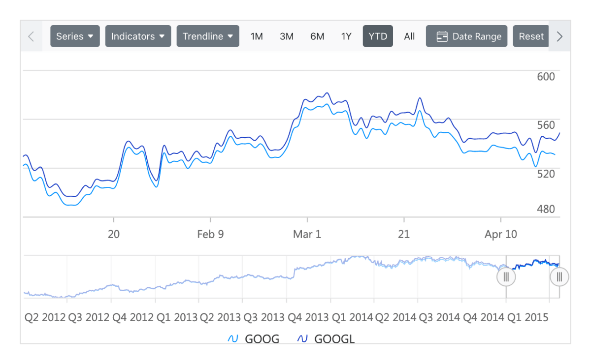Click the left grip handle on the range navigator
The height and width of the screenshot is (364, 591).
(506, 277)
